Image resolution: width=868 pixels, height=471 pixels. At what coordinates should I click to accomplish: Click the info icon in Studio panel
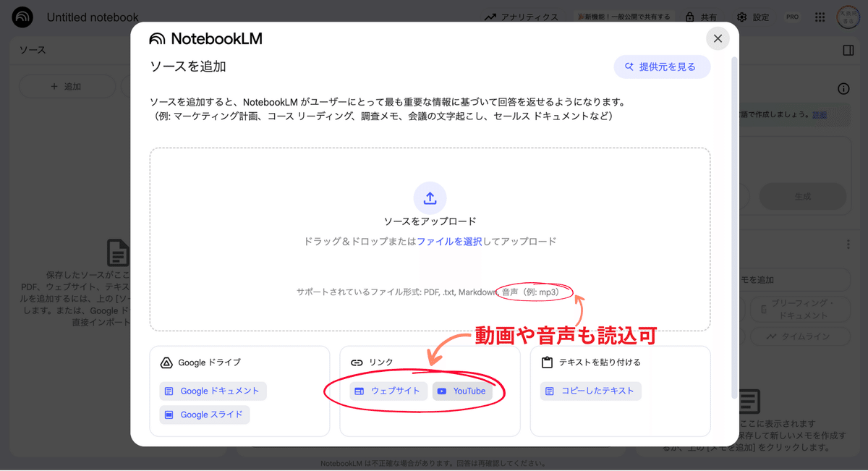coord(843,89)
